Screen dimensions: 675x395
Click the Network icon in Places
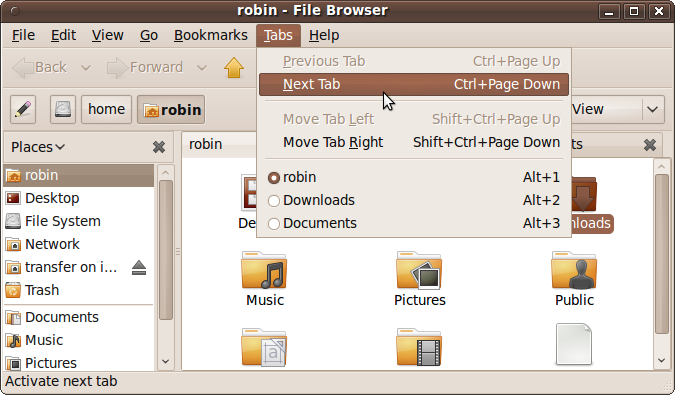pyautogui.click(x=13, y=244)
